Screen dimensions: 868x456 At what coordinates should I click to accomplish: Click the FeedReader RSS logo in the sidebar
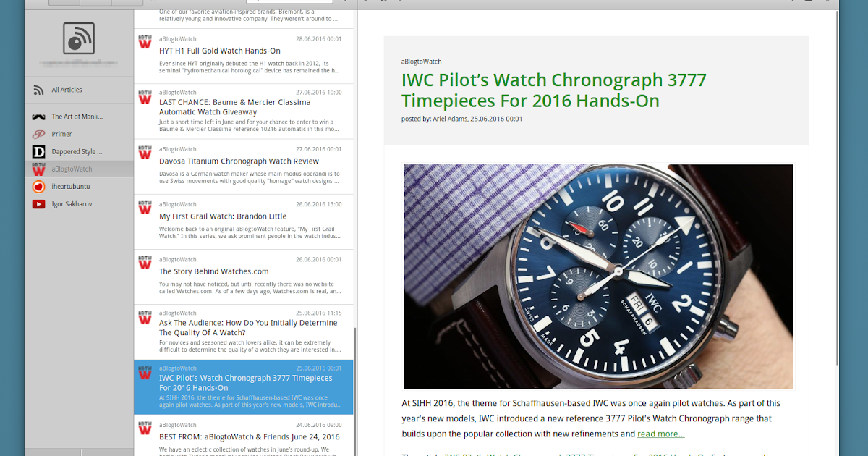click(79, 38)
